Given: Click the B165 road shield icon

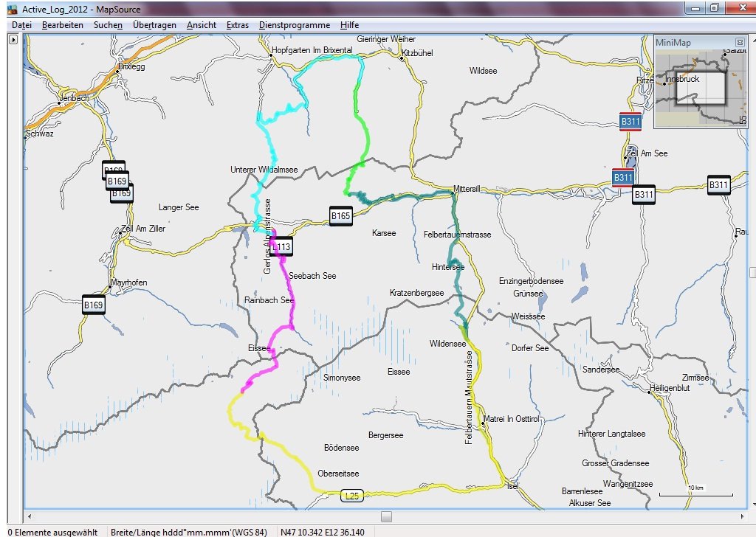Looking at the screenshot, I should [x=340, y=216].
